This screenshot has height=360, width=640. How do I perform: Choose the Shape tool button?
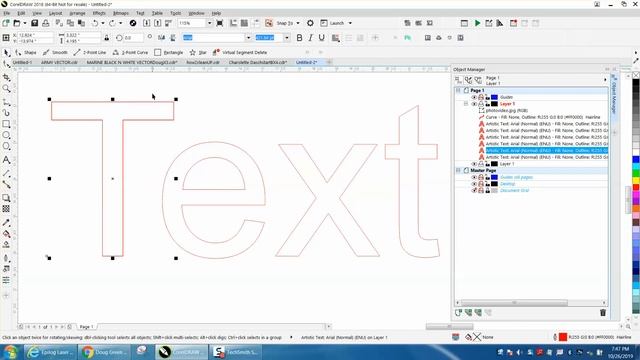(x=25, y=52)
